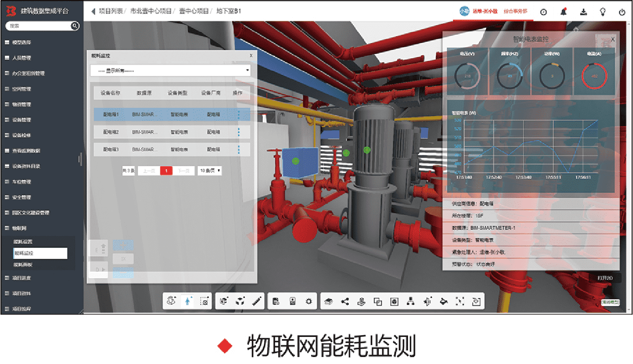Viewport: 633px width, 364px height.
Task: Click the power logout icon
Action: [622, 12]
